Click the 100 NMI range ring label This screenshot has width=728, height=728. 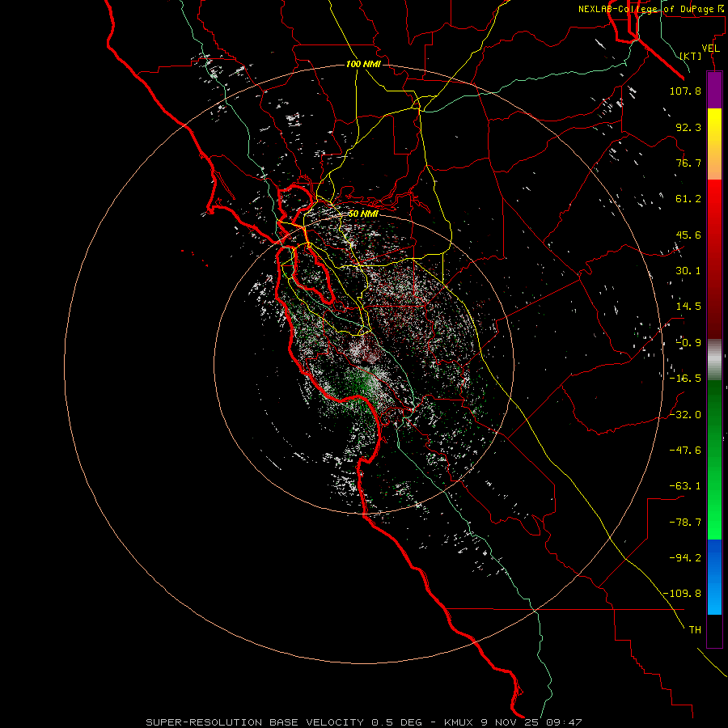pyautogui.click(x=363, y=64)
